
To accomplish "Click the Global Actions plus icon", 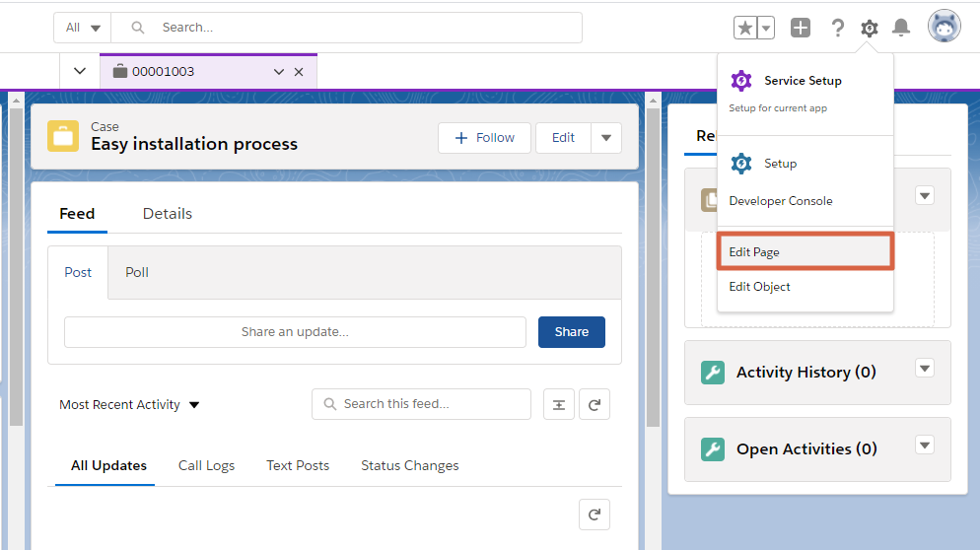I will 801,28.
